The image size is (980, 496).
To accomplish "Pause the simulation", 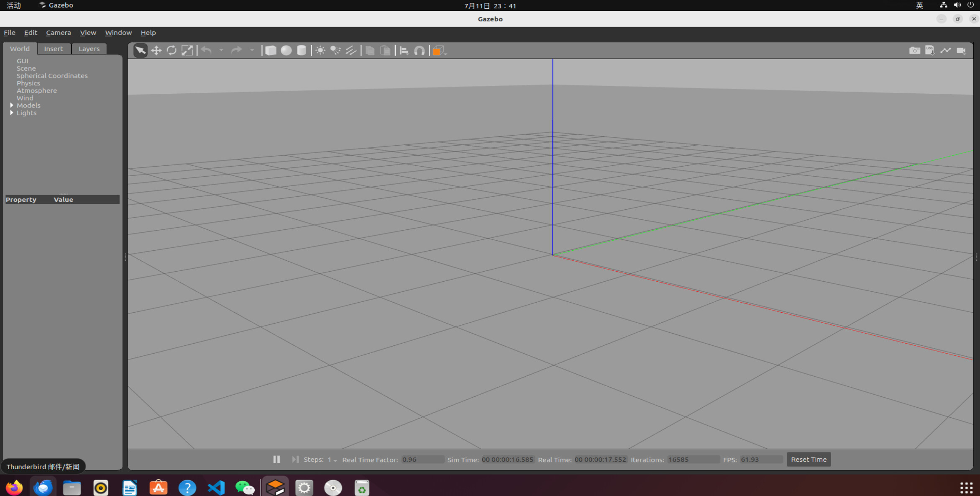I will [276, 460].
